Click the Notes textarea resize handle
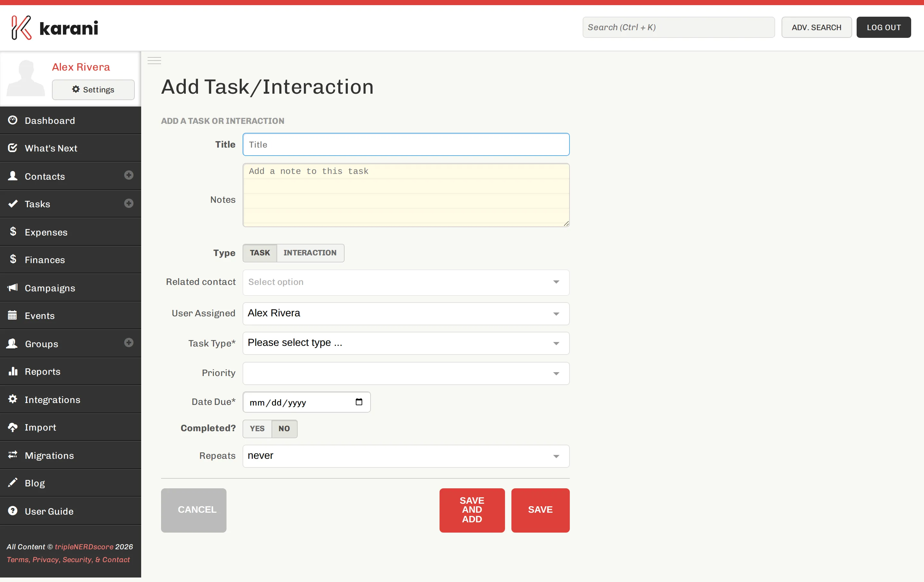The image size is (924, 582). click(566, 223)
